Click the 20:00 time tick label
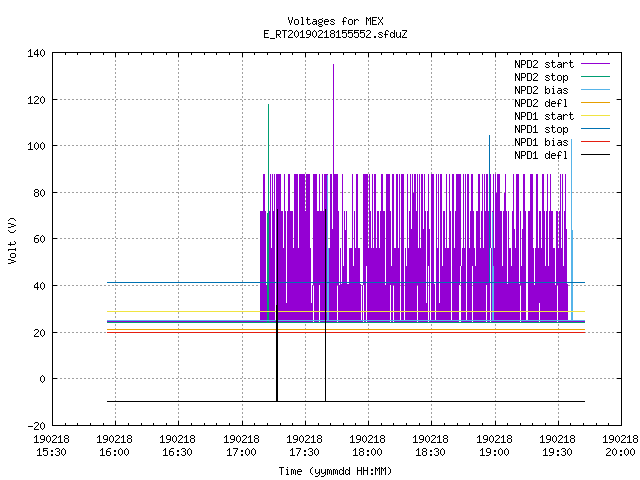Image resolution: width=640 pixels, height=480 pixels. pos(620,452)
